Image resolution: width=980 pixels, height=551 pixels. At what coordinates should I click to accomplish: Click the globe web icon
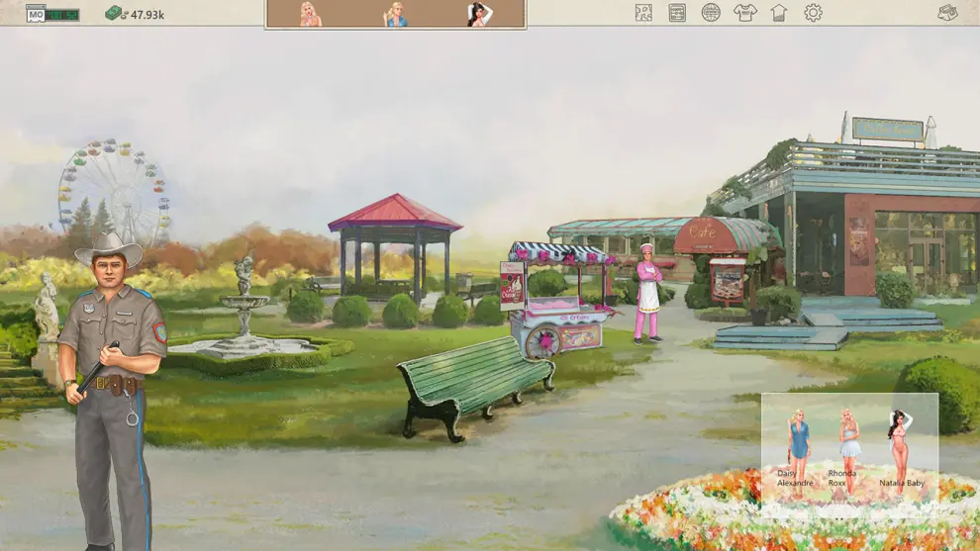point(711,13)
